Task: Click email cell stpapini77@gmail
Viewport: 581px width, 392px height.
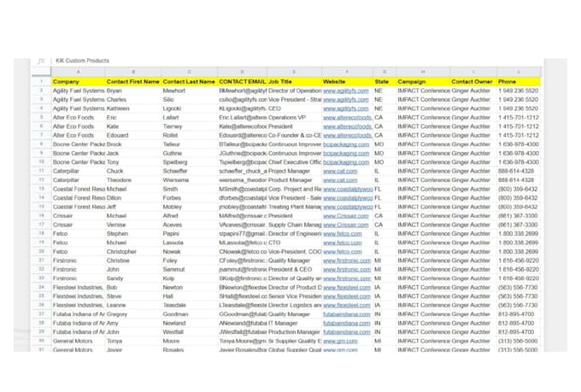Action: [243, 233]
